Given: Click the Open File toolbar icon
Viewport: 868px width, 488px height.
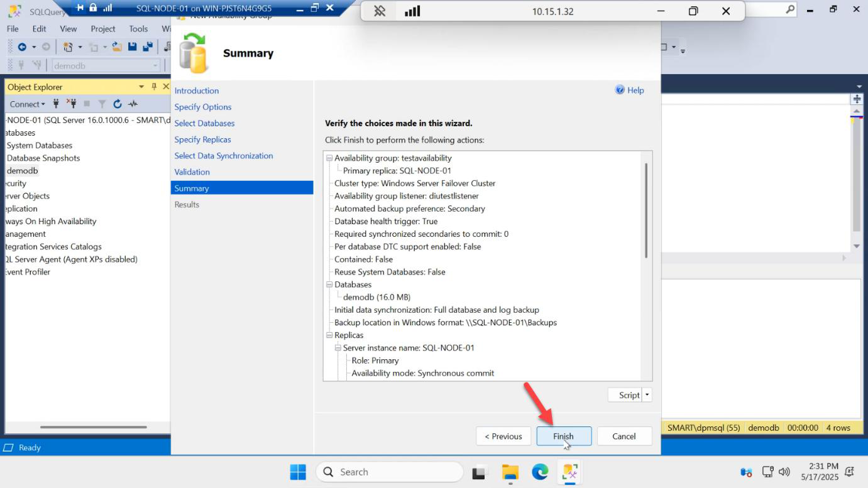Looking at the screenshot, I should point(116,47).
